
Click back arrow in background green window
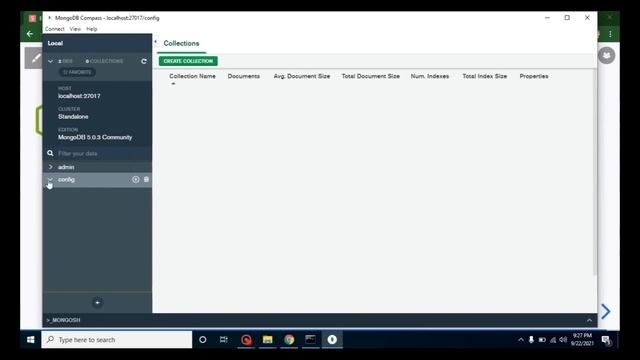point(30,34)
